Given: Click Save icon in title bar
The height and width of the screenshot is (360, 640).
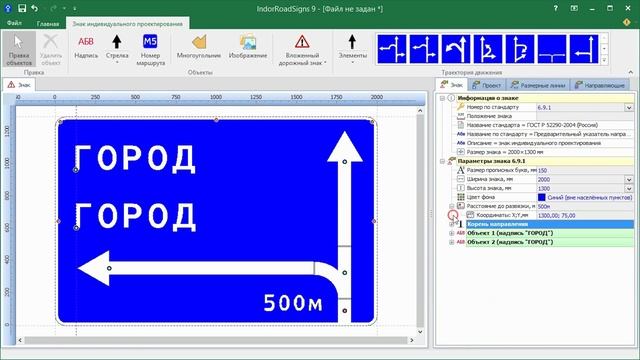Looking at the screenshot, I should tap(22, 8).
